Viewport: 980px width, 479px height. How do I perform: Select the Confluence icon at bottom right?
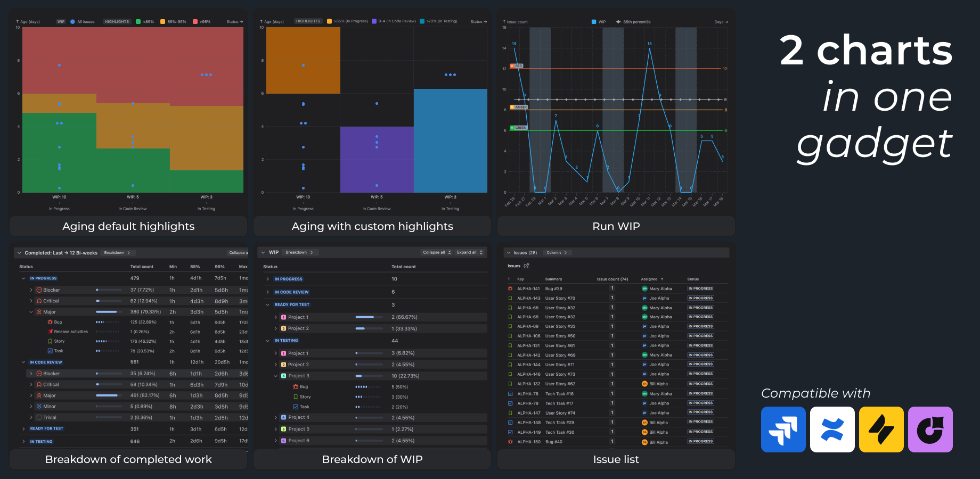[x=832, y=430]
